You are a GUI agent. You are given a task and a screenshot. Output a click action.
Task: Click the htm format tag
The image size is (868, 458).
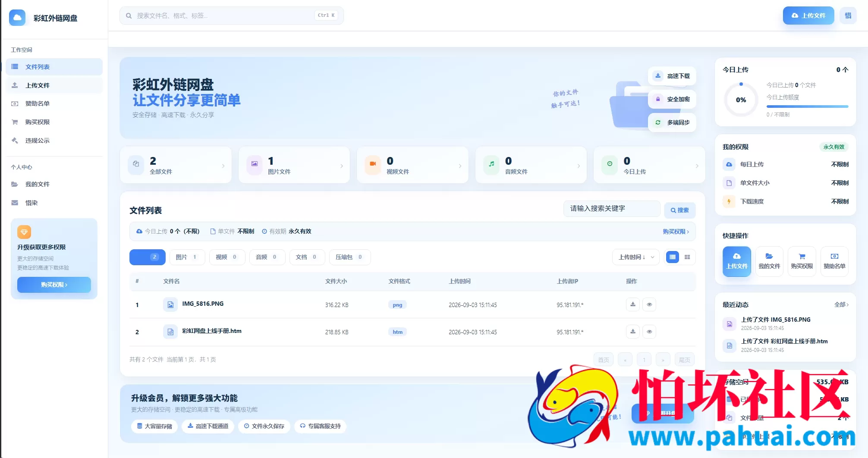(x=397, y=332)
